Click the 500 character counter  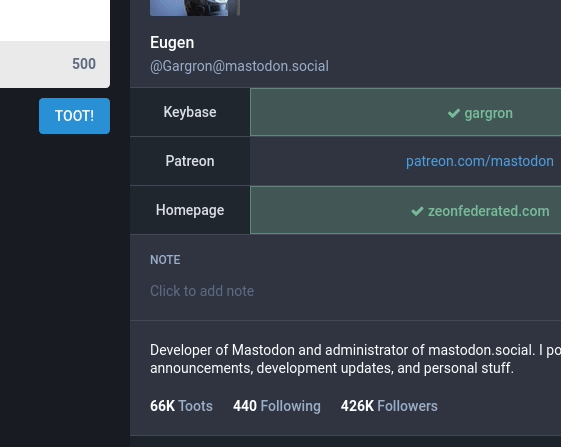[84, 64]
